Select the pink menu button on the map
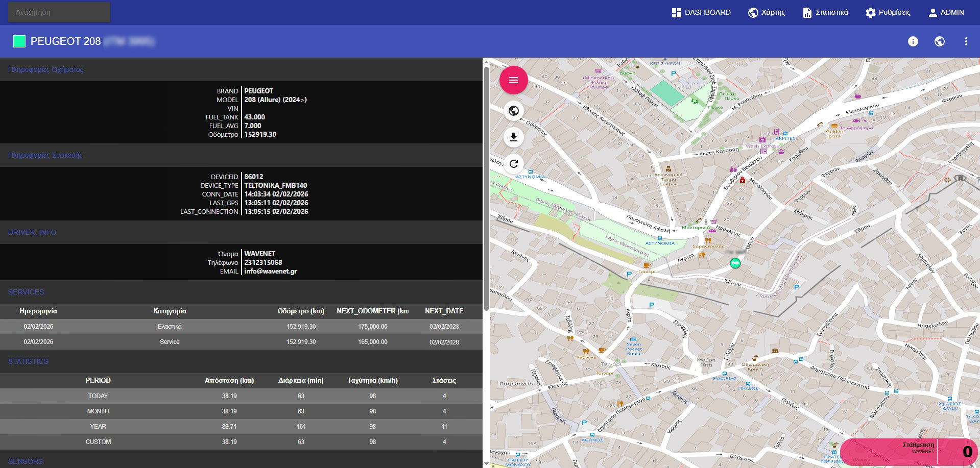The image size is (980, 468). (514, 80)
